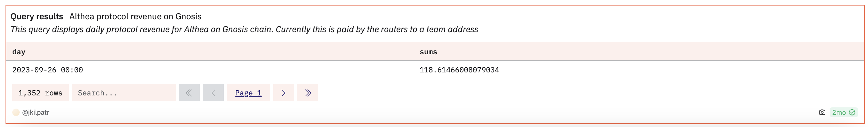
Task: Jump to the first page of results
Action: tap(189, 93)
